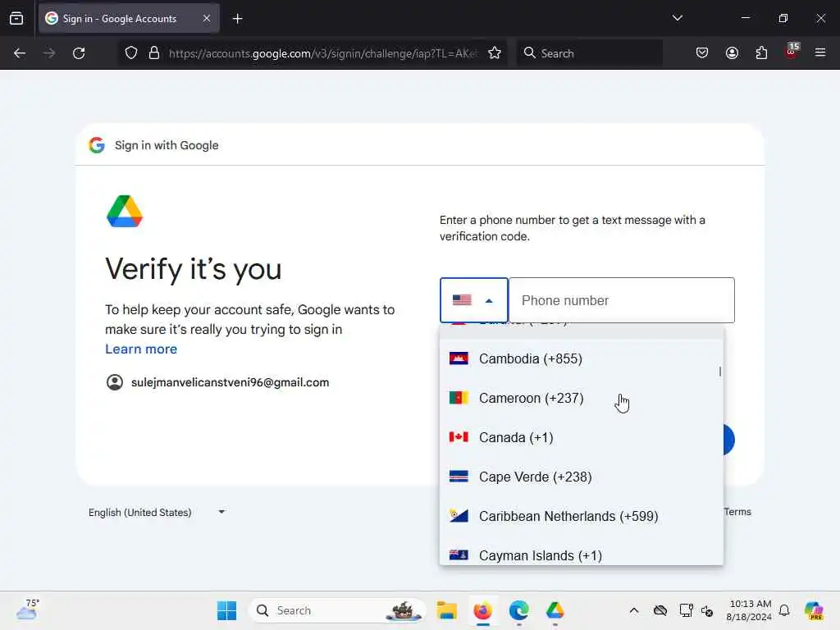Click the Google G logo
This screenshot has width=840, height=630.
(97, 145)
